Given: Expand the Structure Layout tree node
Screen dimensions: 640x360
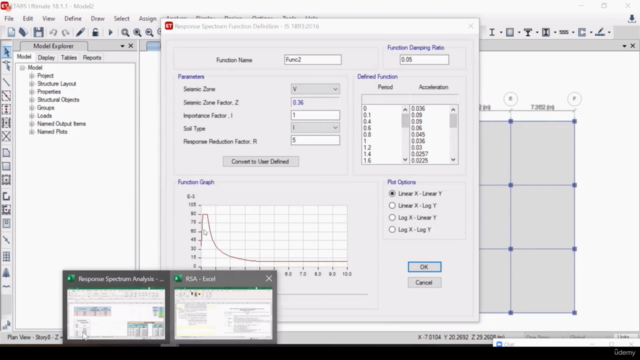Looking at the screenshot, I should click(x=31, y=84).
